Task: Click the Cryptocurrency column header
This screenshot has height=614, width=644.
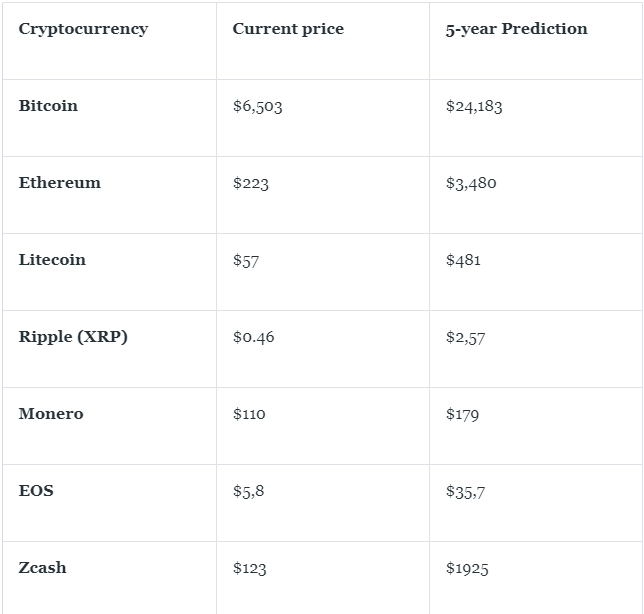Action: (x=83, y=29)
